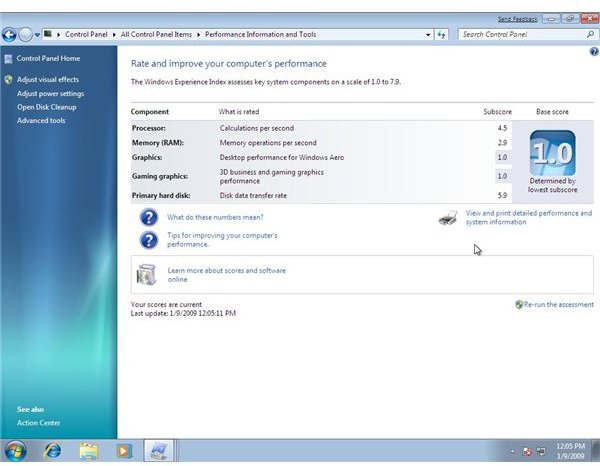Click the printer icon
The image size is (600, 466).
[448, 218]
